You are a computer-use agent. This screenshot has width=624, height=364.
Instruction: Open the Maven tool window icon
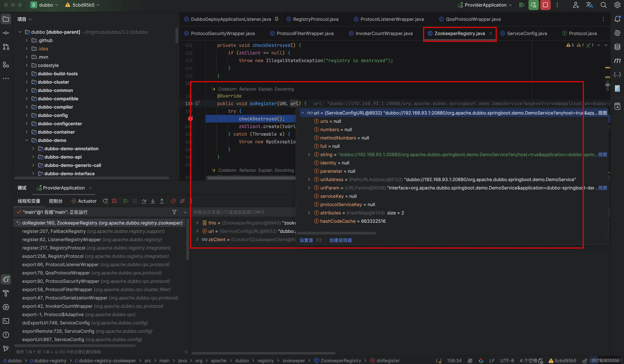pos(617,61)
